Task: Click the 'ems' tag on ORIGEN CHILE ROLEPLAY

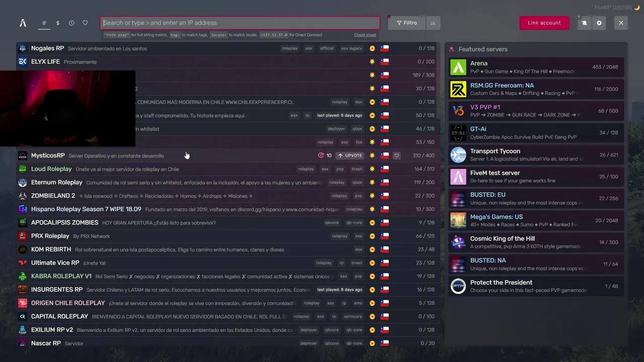Action: (x=358, y=303)
